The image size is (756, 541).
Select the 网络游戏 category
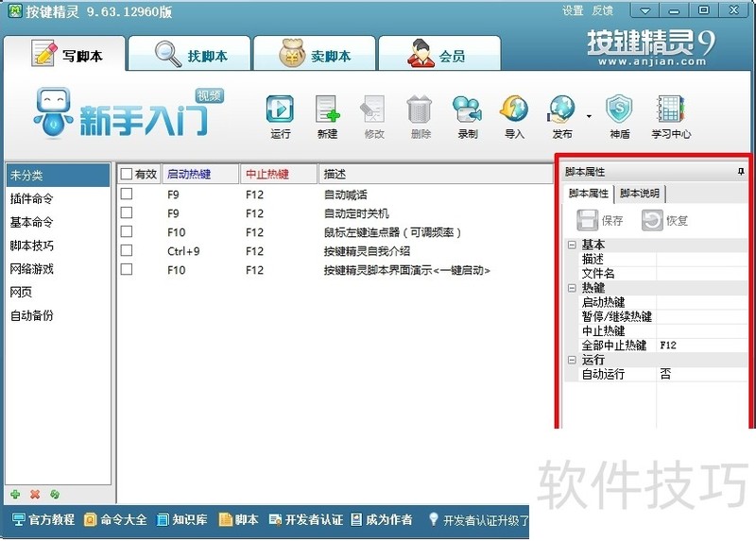[x=58, y=268]
